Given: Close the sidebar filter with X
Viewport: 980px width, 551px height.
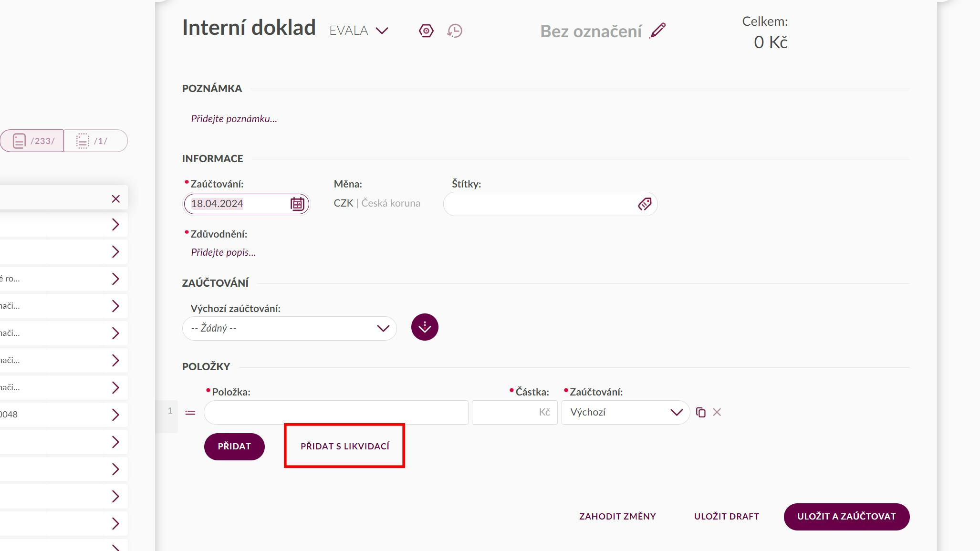Looking at the screenshot, I should click(115, 199).
